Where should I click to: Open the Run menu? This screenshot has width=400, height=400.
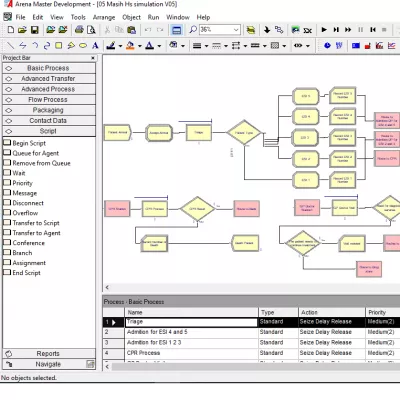[153, 17]
